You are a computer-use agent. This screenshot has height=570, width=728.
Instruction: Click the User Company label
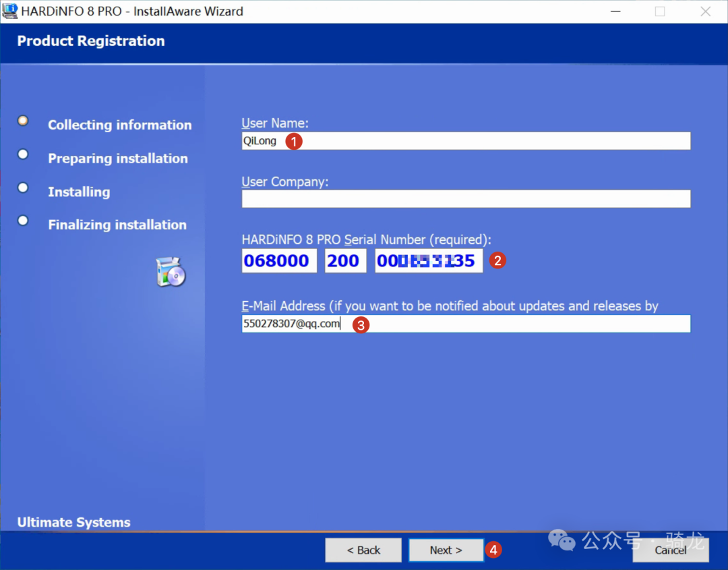[284, 181]
